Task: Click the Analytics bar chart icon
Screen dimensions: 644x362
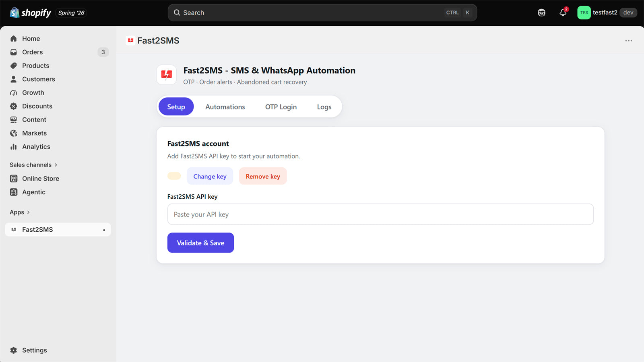Action: click(x=14, y=147)
